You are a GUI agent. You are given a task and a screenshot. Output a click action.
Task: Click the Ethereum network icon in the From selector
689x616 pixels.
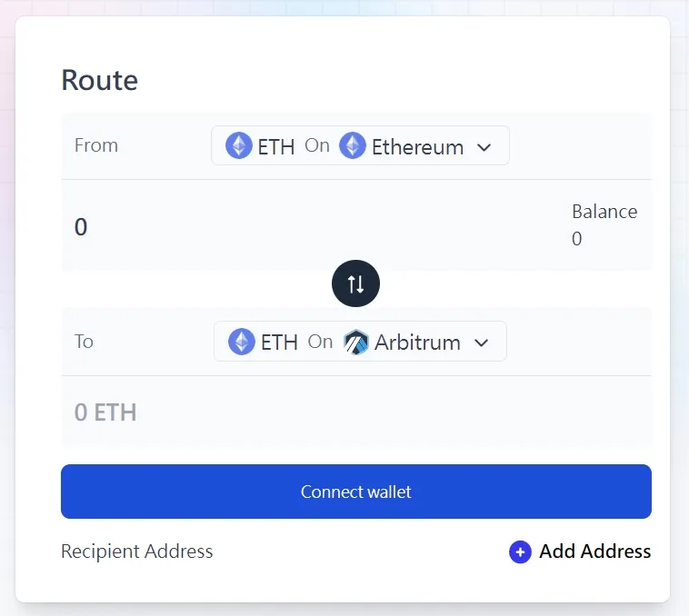pos(353,146)
